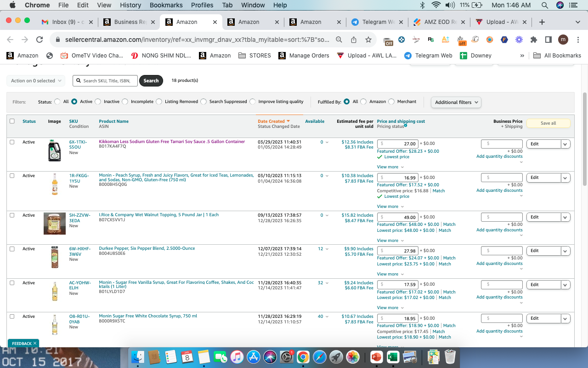The image size is (588, 368).
Task: Toggle the Chrome side panel icon
Action: [x=548, y=40]
